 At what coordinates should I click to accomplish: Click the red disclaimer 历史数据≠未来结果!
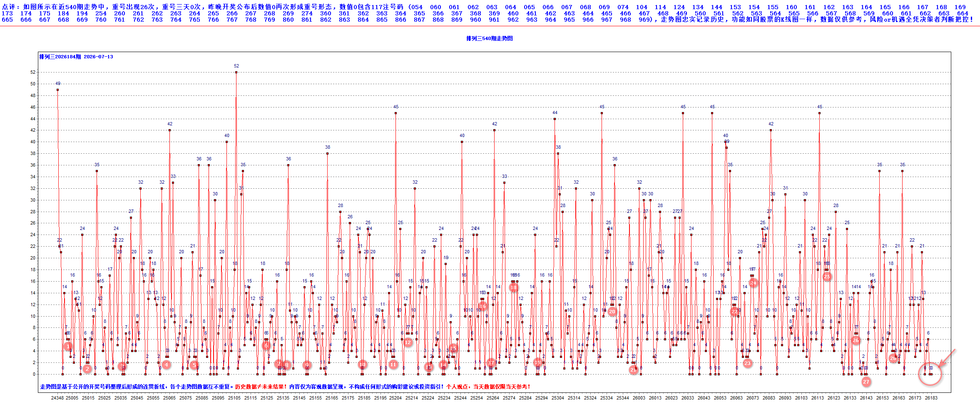[x=261, y=387]
